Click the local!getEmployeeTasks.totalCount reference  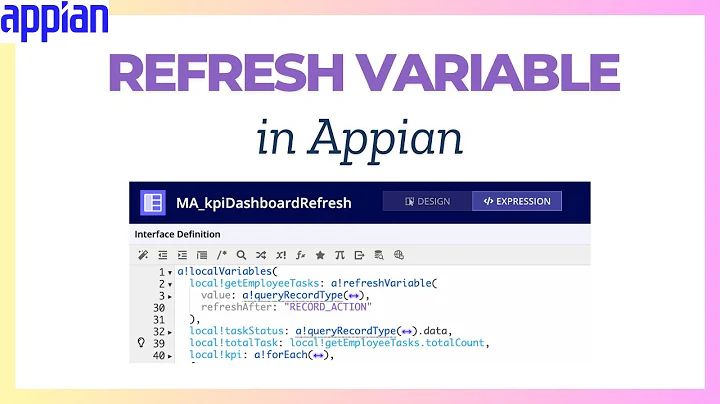tap(387, 342)
